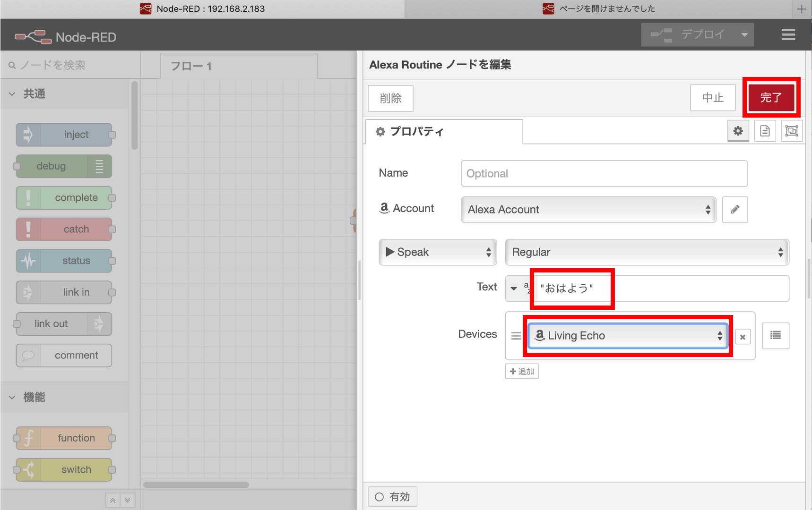The image size is (812, 510).
Task: Click the debug node list icon
Action: tap(99, 166)
